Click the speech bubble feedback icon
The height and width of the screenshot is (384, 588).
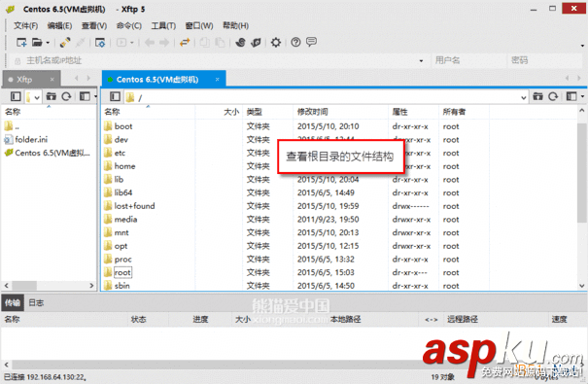coord(311,42)
